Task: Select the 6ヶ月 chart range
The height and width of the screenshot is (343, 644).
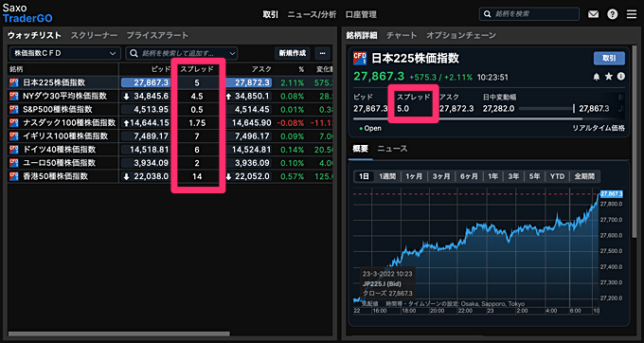Action: coord(469,176)
